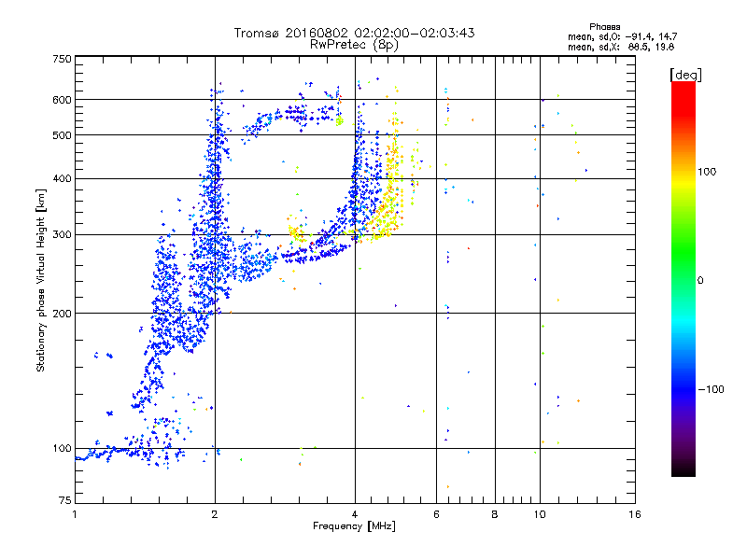Click the "Stationary phase Virtual Height [km]" axis title
The height and width of the screenshot is (560, 747).
tap(41, 280)
